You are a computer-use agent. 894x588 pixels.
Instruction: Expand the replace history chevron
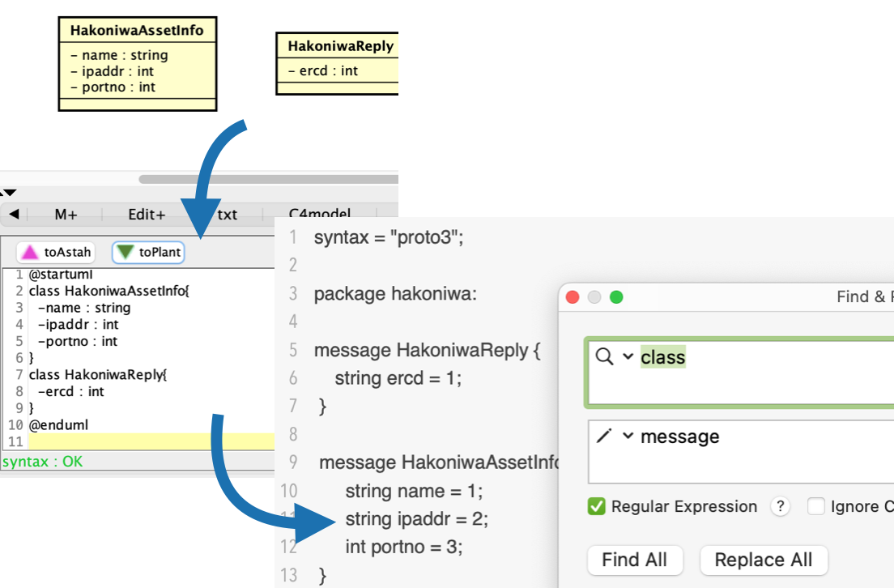pyautogui.click(x=628, y=437)
